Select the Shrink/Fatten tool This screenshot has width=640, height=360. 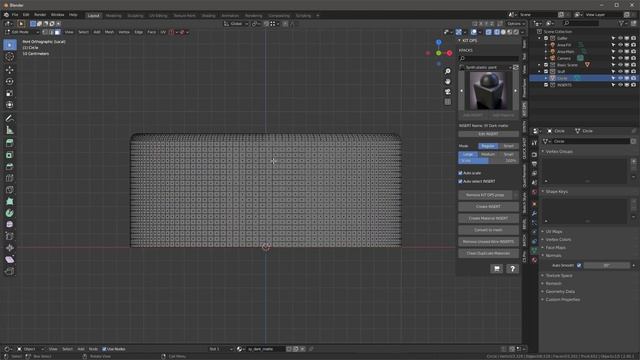pyautogui.click(x=9, y=248)
